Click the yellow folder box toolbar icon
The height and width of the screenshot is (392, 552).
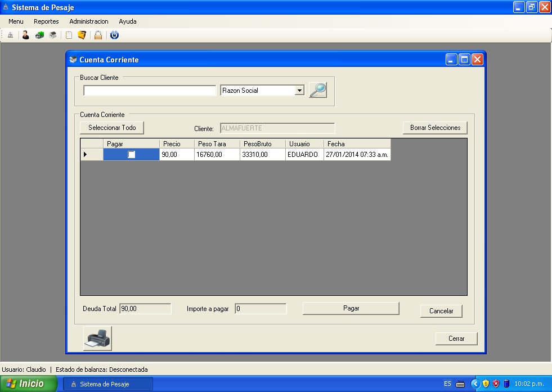82,35
